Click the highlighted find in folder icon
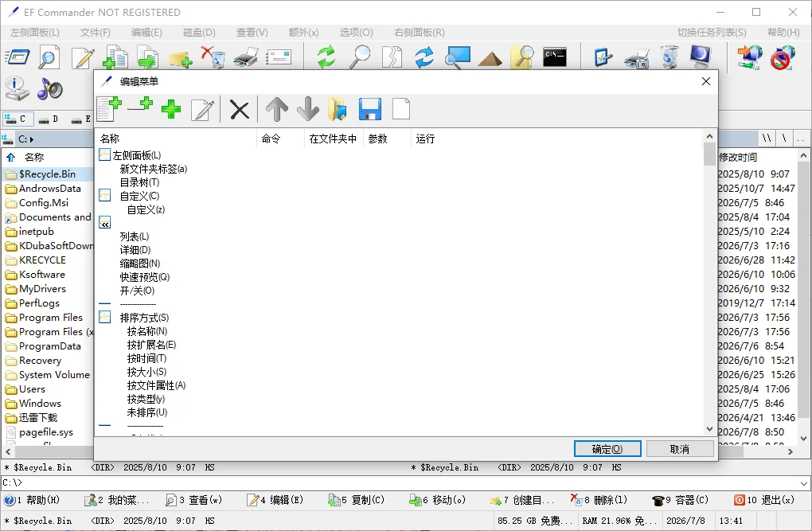 click(522, 57)
